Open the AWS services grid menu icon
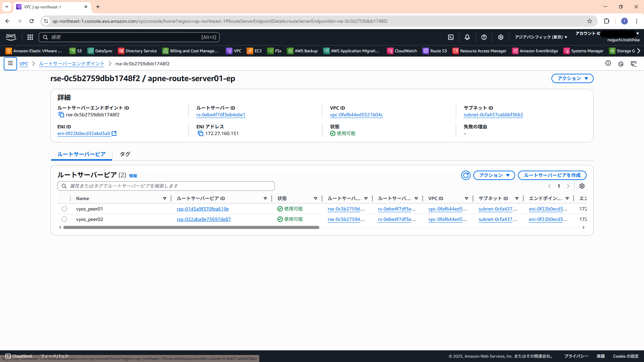This screenshot has height=362, width=644. (30, 37)
